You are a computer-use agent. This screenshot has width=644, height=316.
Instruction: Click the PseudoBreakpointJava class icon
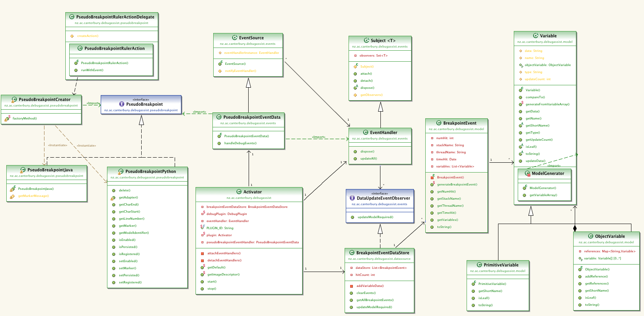pyautogui.click(x=23, y=170)
